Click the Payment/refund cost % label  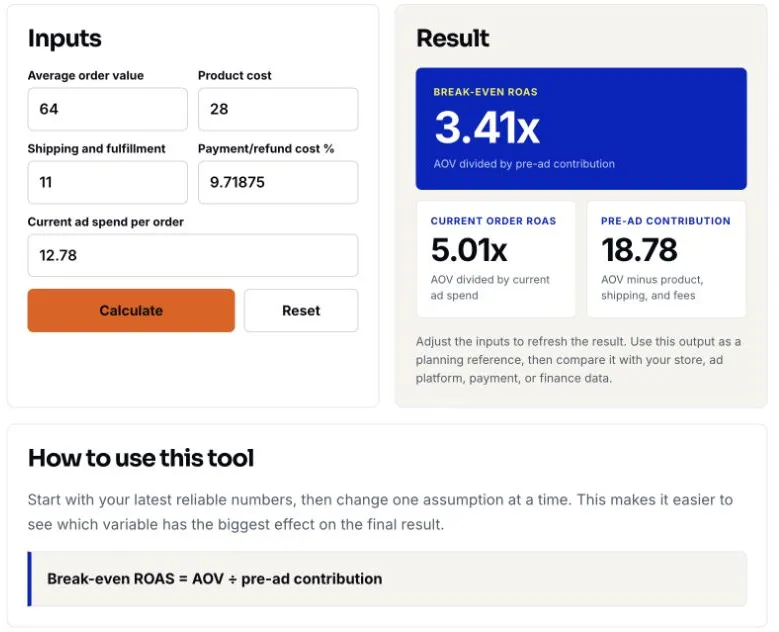tap(266, 149)
